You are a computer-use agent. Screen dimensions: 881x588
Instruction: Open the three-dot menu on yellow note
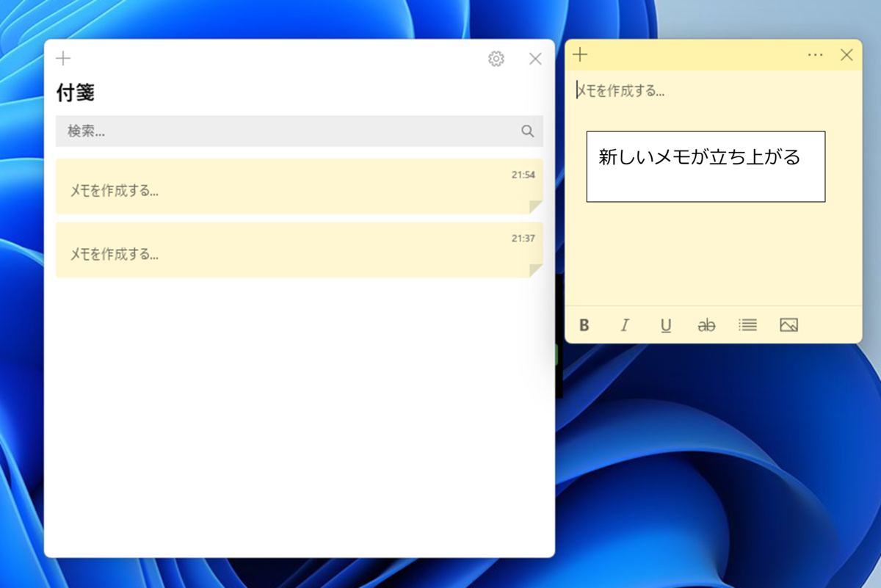[x=815, y=55]
